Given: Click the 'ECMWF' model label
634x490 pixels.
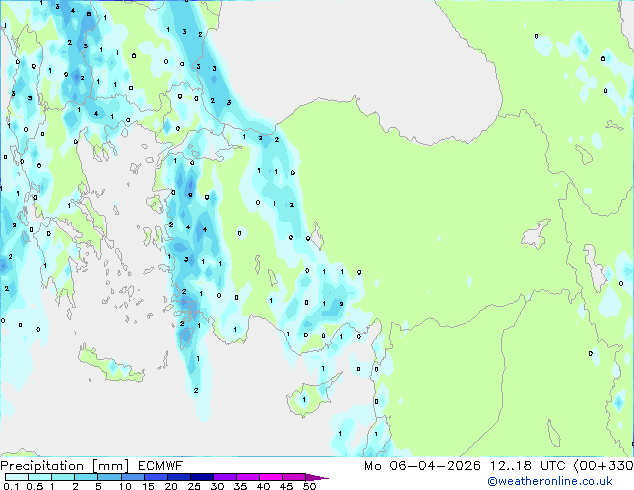Looking at the screenshot, I should tap(161, 466).
